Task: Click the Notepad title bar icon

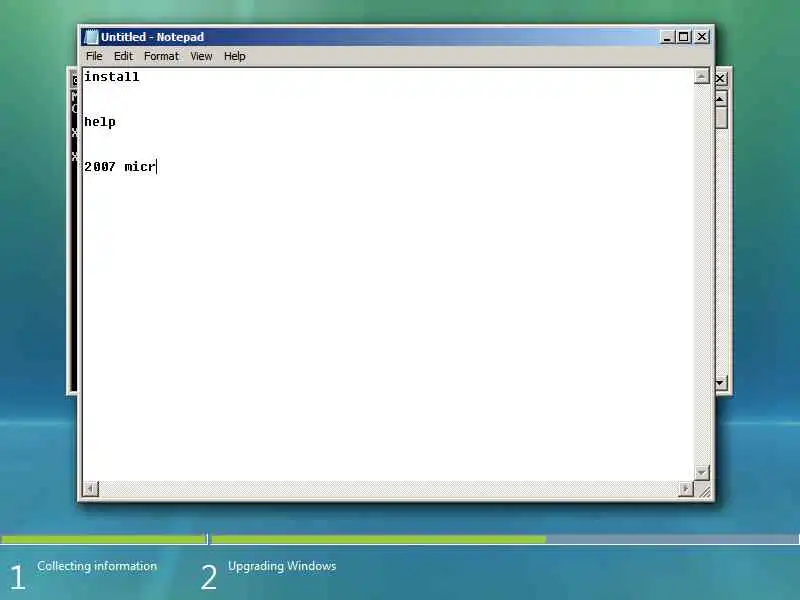Action: 91,37
